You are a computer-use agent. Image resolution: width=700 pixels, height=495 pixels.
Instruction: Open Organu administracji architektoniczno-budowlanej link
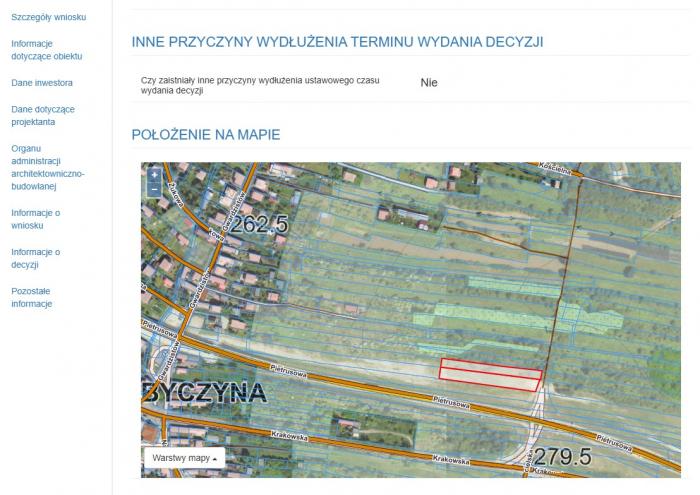[48, 167]
